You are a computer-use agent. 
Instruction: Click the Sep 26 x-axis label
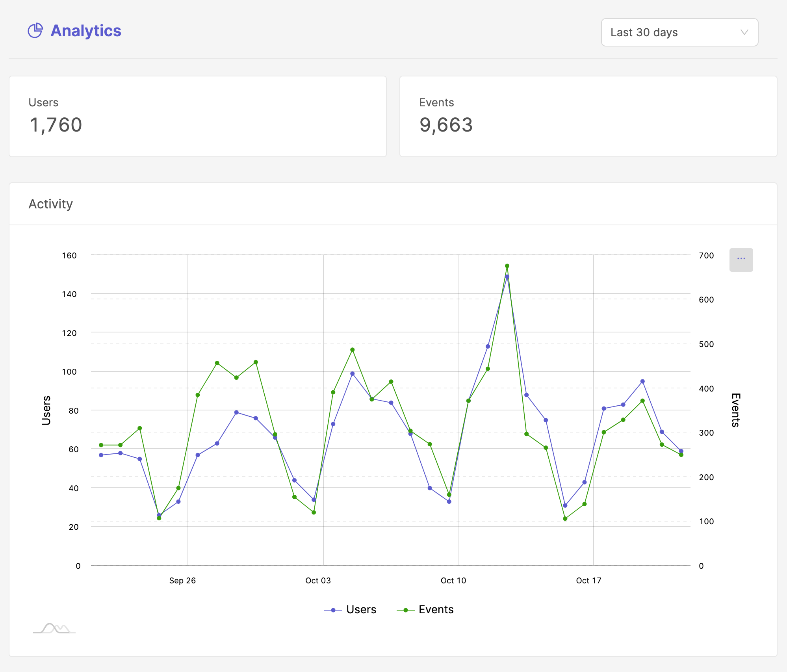(x=182, y=581)
